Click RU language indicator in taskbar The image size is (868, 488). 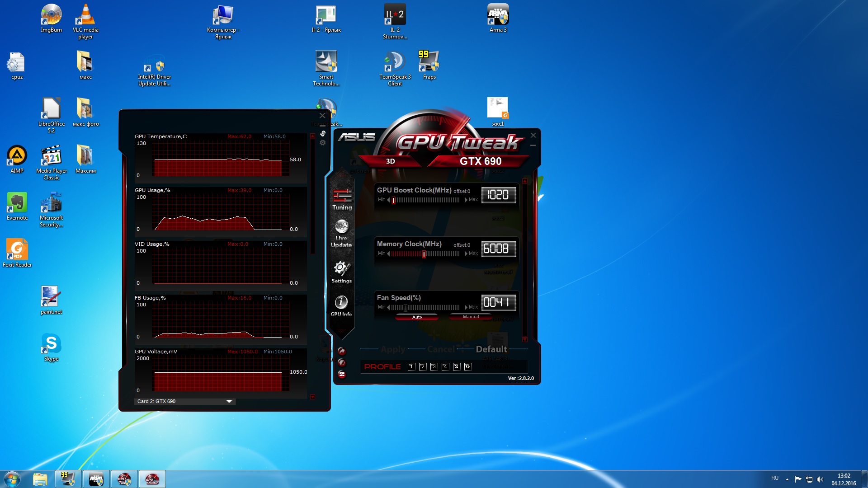pyautogui.click(x=775, y=478)
